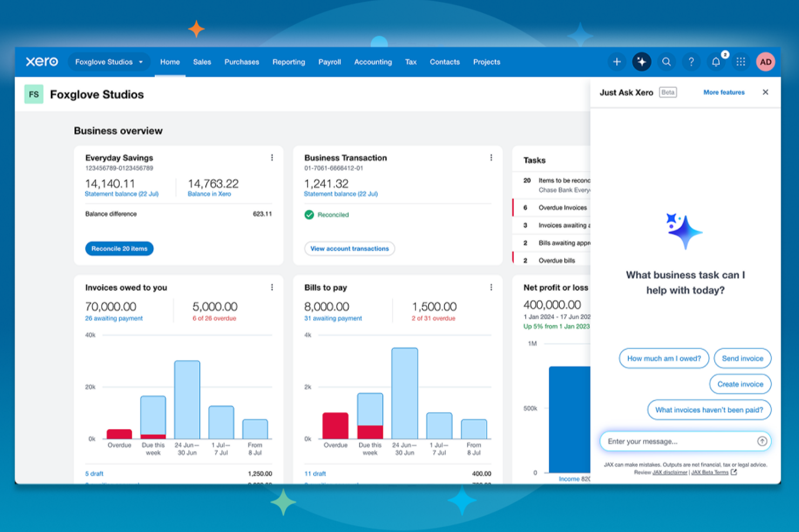Viewport: 799px width, 532px height.
Task: Click the Xero logo
Action: [42, 62]
